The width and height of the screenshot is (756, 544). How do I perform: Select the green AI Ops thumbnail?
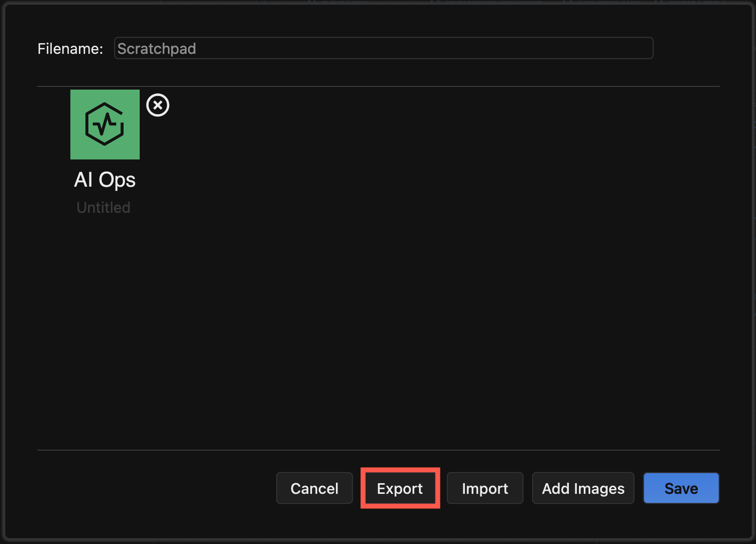point(105,124)
